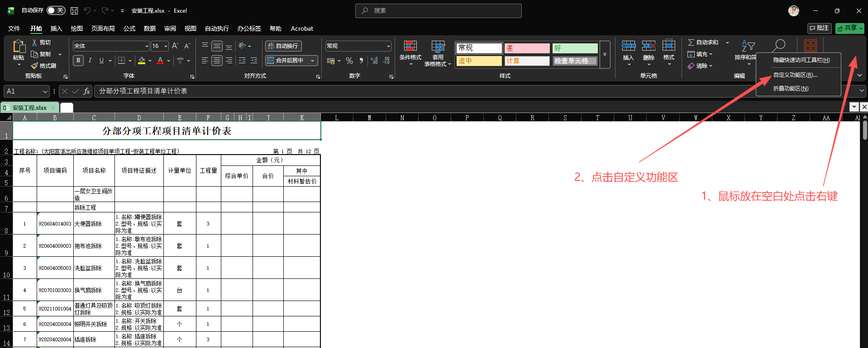The width and height of the screenshot is (868, 348).
Task: Apply comma thousands separator style
Action: 361,61
